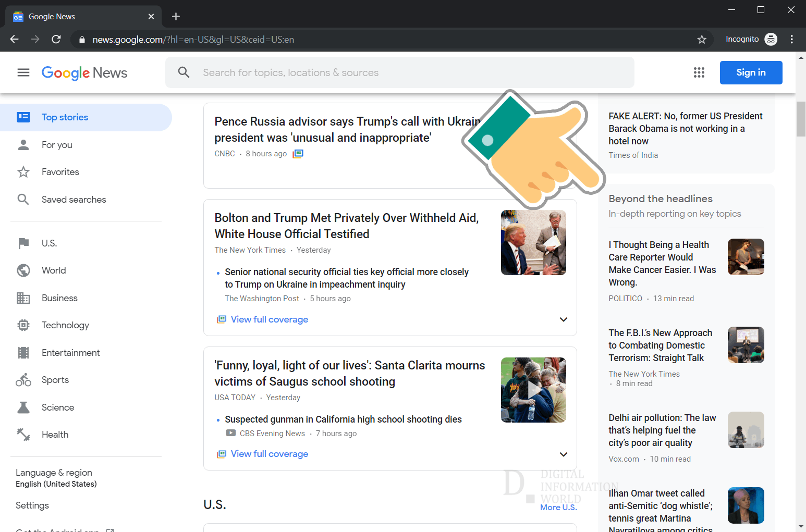Read the Washington Post Senior national security article

point(347,278)
